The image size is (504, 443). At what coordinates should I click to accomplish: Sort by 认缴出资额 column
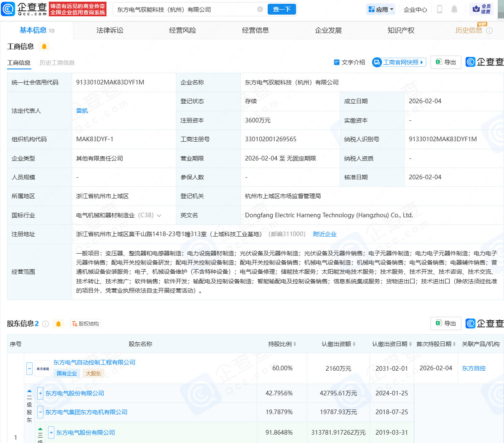click(x=339, y=344)
